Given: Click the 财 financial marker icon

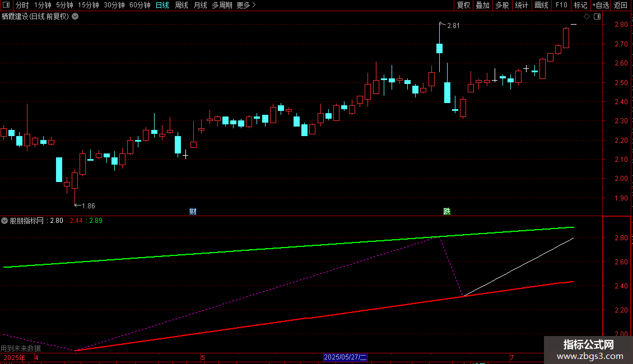Looking at the screenshot, I should pyautogui.click(x=193, y=212).
